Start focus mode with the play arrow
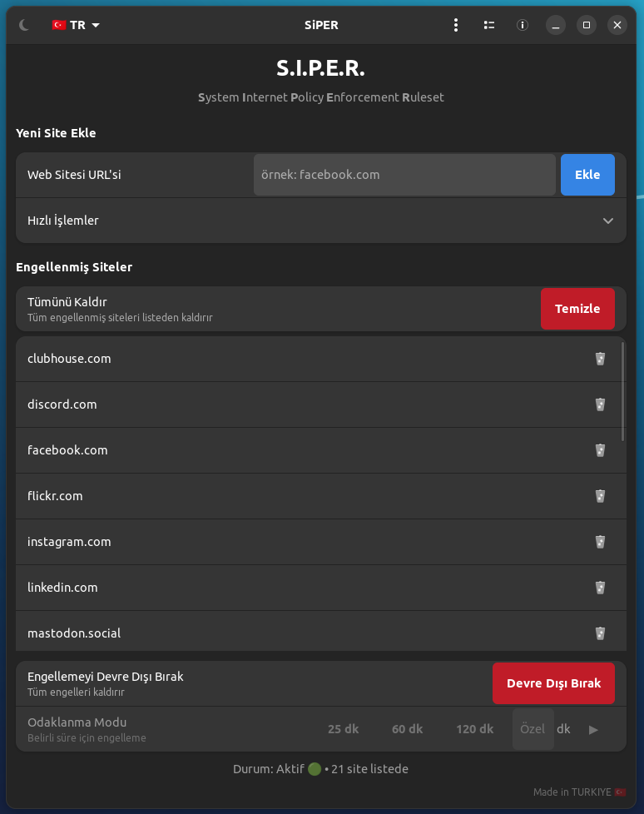 click(593, 729)
